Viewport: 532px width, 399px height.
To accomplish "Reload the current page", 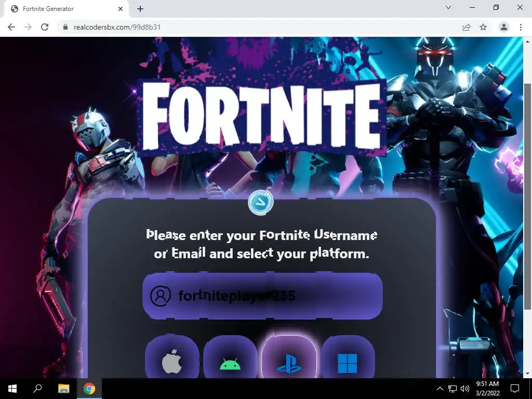I will click(45, 27).
